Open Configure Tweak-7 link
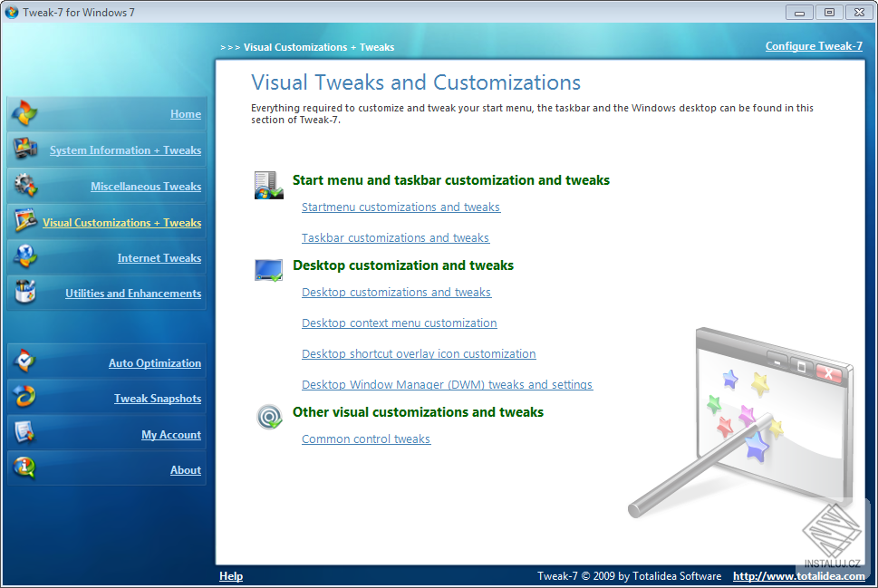 pos(814,46)
